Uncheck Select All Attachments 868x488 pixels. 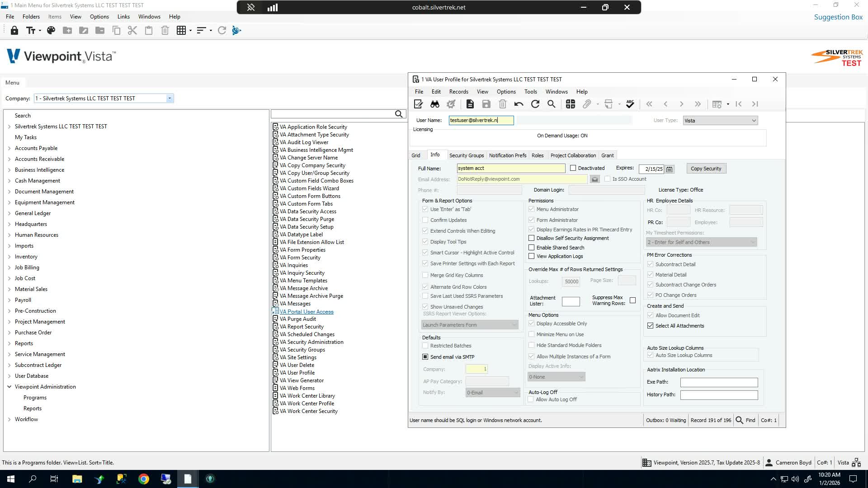651,326
